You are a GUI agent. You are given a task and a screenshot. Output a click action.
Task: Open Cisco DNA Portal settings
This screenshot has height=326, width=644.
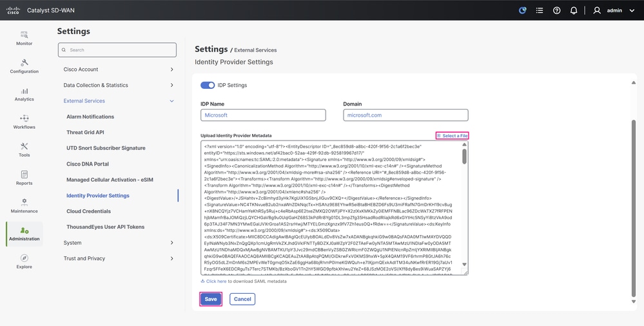pos(88,164)
